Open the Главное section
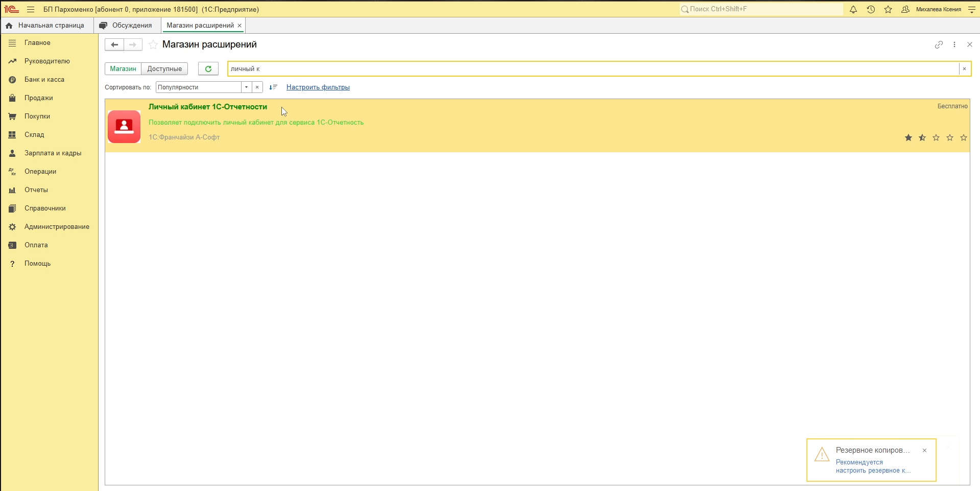This screenshot has width=980, height=491. click(49, 43)
